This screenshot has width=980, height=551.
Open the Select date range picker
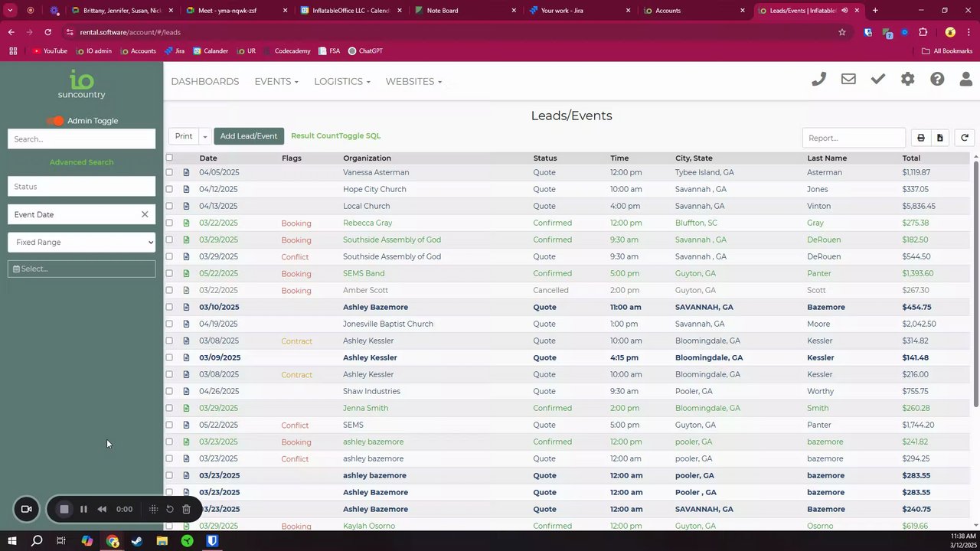(x=81, y=269)
